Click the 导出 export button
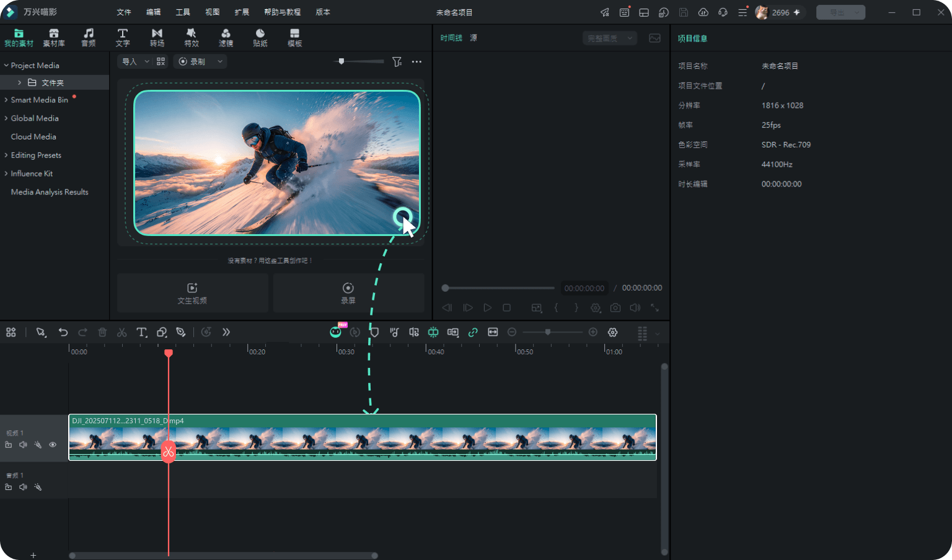Viewport: 952px width, 560px height. click(x=840, y=12)
